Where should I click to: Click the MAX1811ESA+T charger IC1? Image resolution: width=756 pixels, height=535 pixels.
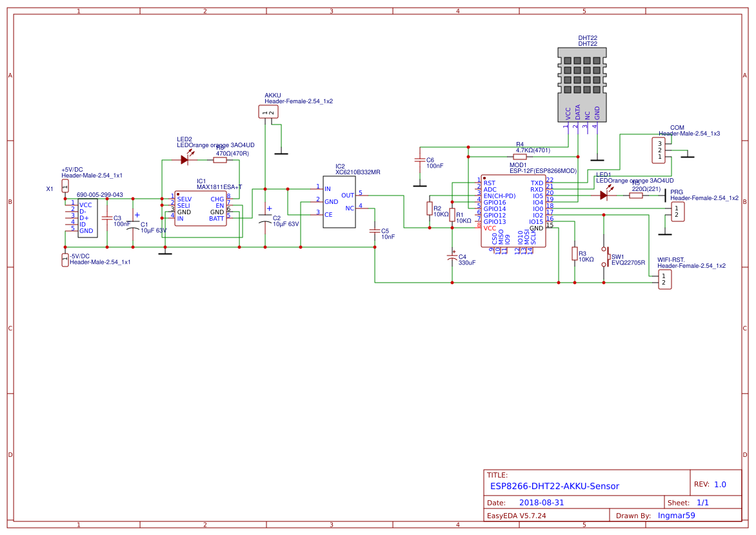[202, 207]
